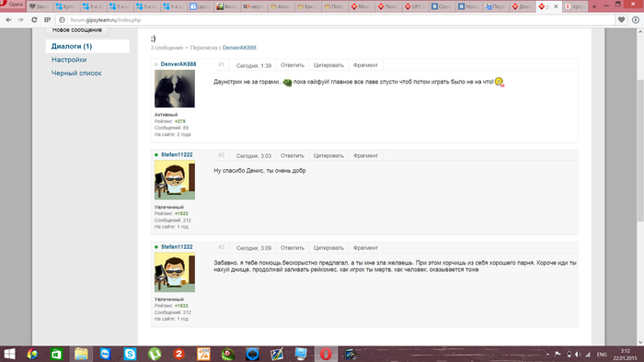
Task: Open the taskbar clock showing 3:12
Action: 625,355
